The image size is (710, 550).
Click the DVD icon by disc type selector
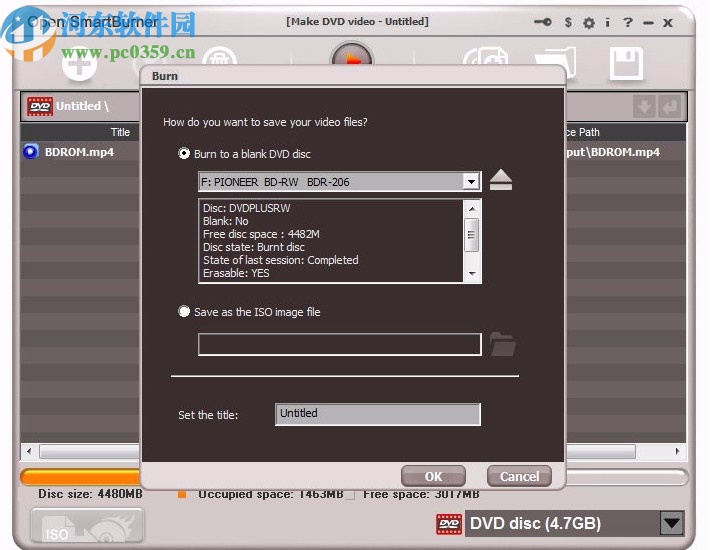[449, 524]
